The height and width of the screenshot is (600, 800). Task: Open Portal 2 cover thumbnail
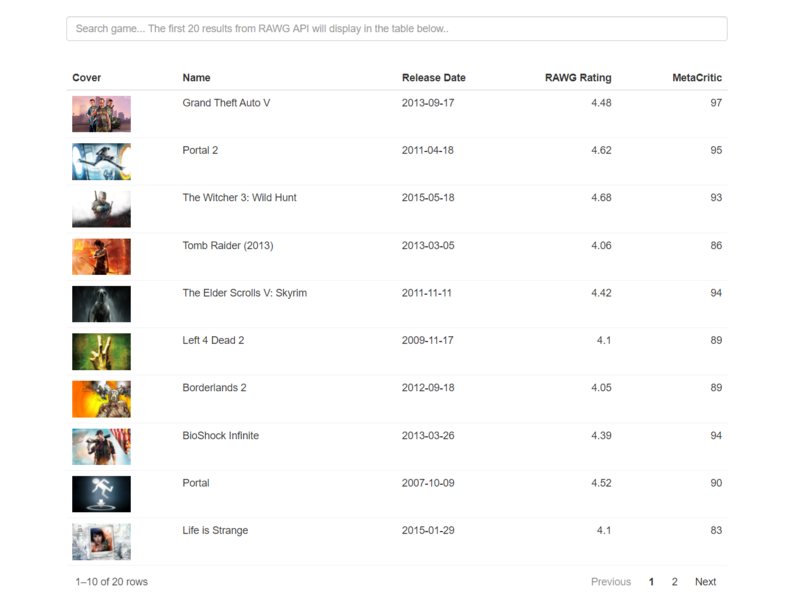(101, 161)
